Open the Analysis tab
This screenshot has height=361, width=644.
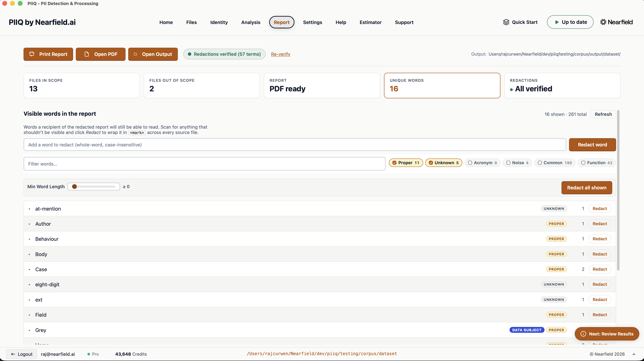coord(251,22)
